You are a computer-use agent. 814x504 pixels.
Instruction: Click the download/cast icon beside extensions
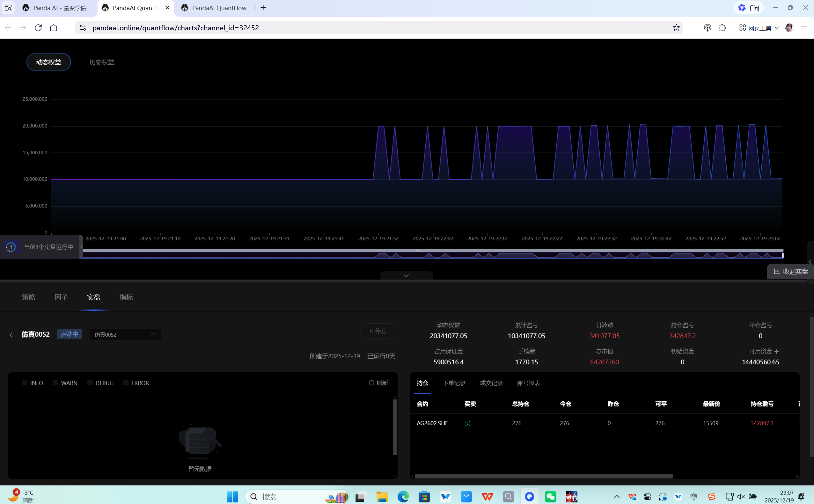[x=707, y=28]
